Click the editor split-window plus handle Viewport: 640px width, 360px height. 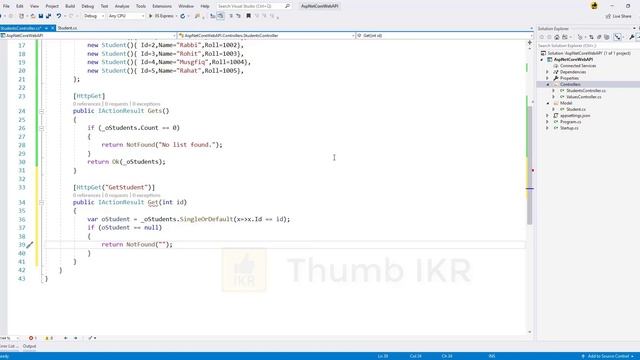coord(529,42)
